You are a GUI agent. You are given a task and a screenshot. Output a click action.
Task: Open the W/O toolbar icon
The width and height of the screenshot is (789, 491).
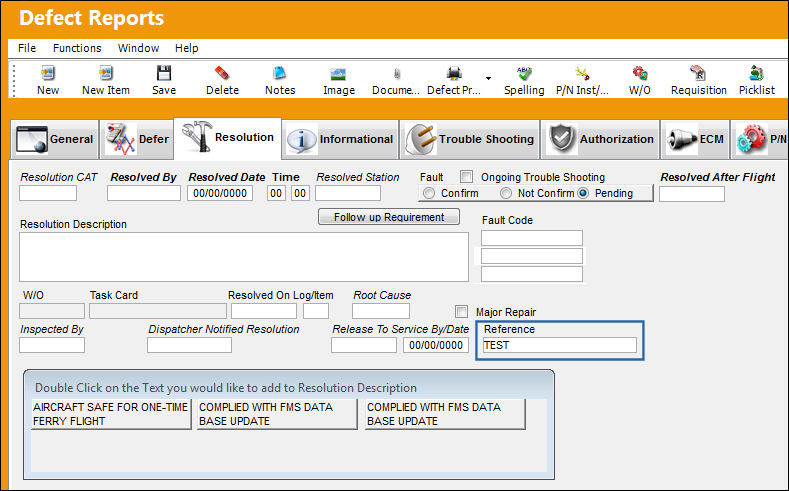(640, 73)
